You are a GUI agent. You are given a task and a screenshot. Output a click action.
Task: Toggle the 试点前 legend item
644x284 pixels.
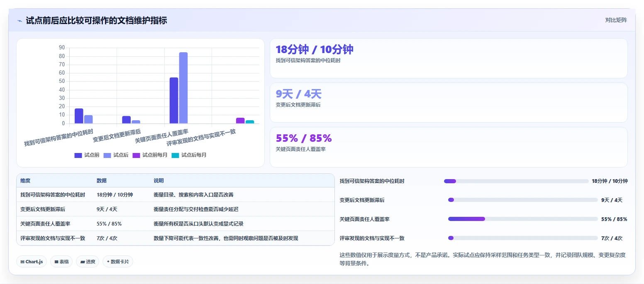pyautogui.click(x=87, y=155)
